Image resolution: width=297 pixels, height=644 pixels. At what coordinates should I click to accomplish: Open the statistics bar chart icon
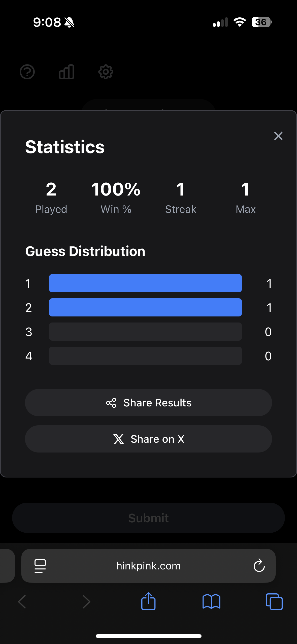coord(67,72)
